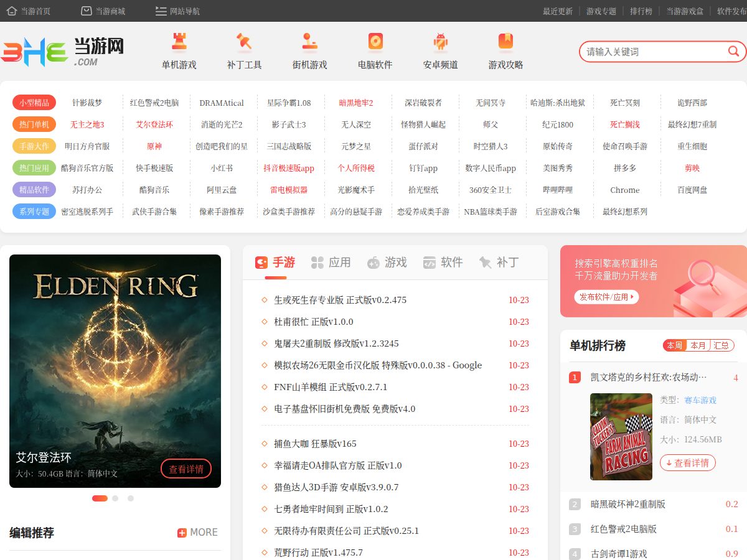Screen dimensions: 747x560
Task: Open 排行榜 top link
Action: click(641, 11)
